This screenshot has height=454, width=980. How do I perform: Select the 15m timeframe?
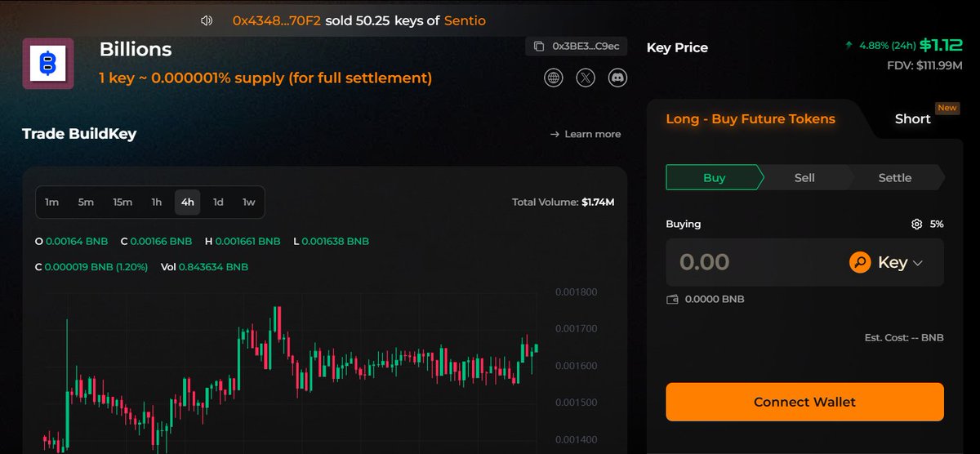122,202
